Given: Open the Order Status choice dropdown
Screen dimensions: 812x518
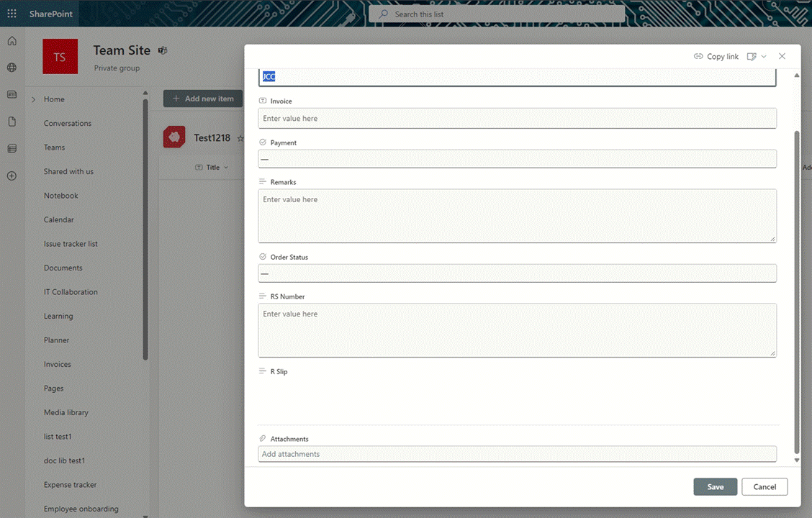Looking at the screenshot, I should [518, 273].
